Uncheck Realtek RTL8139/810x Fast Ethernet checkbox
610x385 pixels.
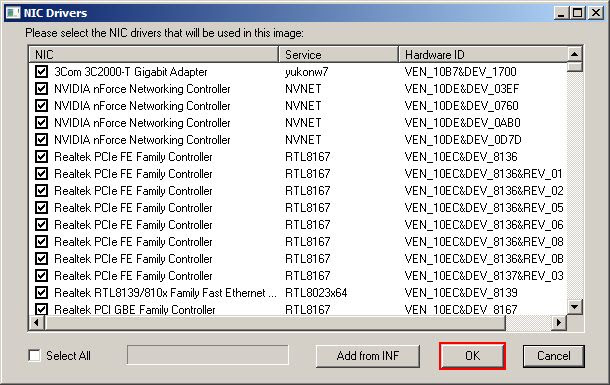(x=41, y=292)
